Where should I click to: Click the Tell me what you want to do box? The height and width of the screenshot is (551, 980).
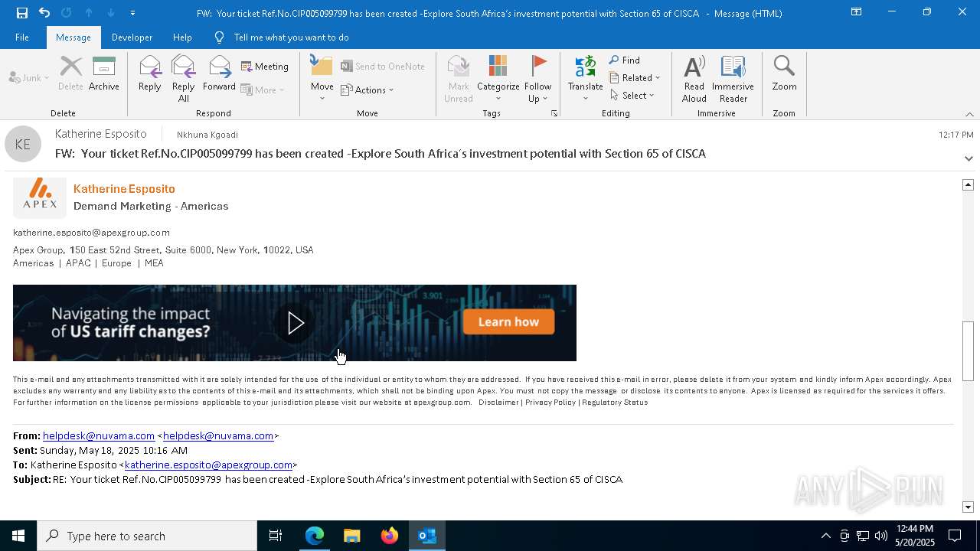point(291,37)
